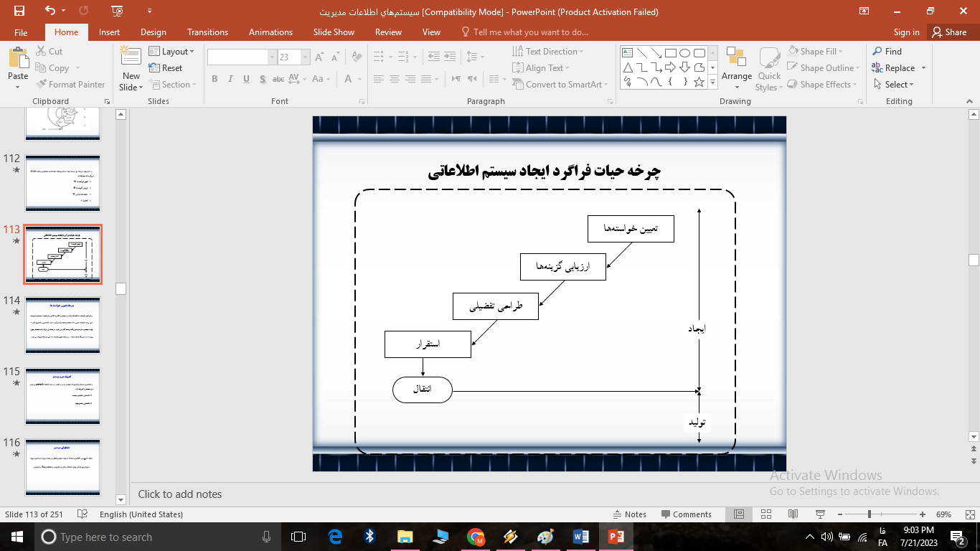The width and height of the screenshot is (980, 551).
Task: Switch to the Slide Show tab
Action: pos(334,32)
